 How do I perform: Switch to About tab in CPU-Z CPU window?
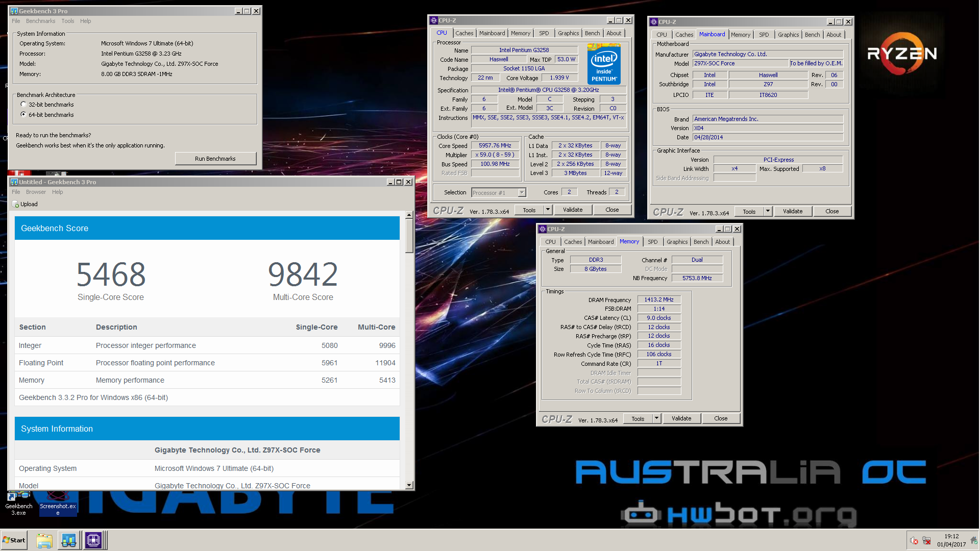tap(614, 33)
